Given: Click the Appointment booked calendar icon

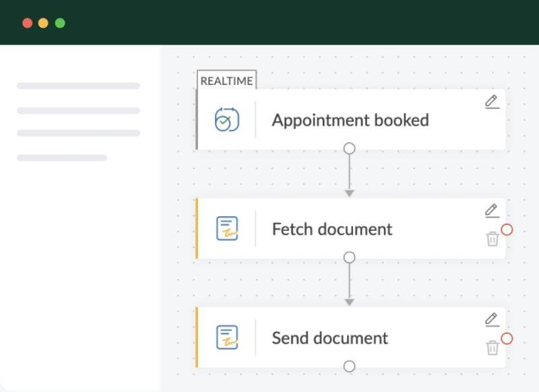Looking at the screenshot, I should pyautogui.click(x=227, y=121).
